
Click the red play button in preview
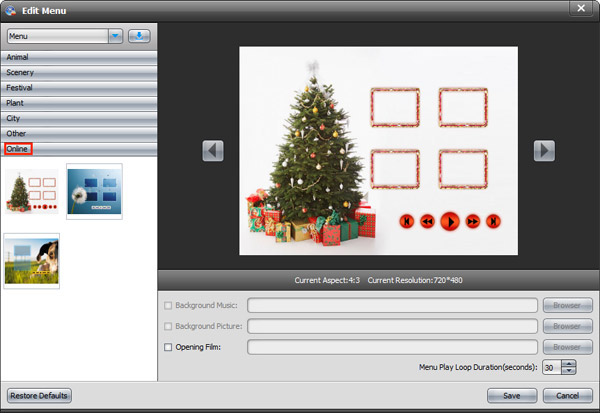(450, 221)
